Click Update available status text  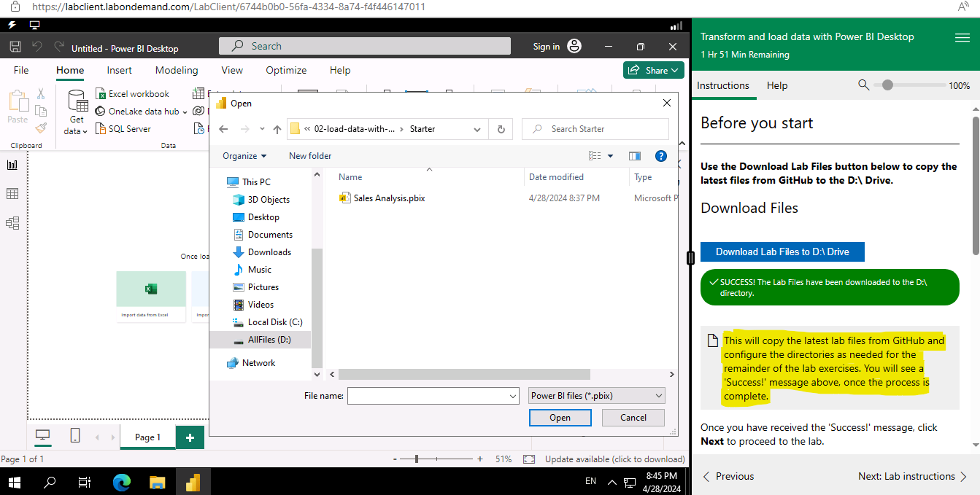pyautogui.click(x=614, y=459)
